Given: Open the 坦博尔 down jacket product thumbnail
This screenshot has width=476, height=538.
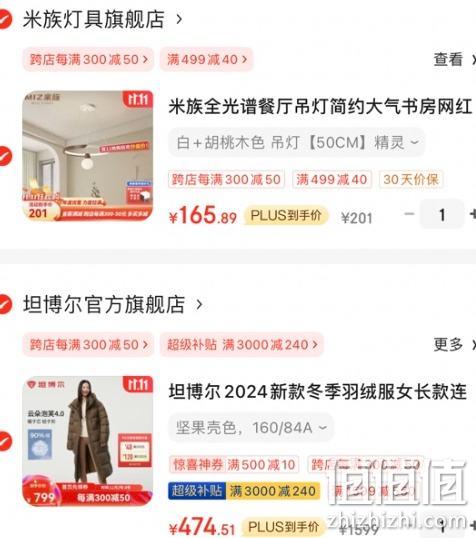Looking at the screenshot, I should (88, 441).
